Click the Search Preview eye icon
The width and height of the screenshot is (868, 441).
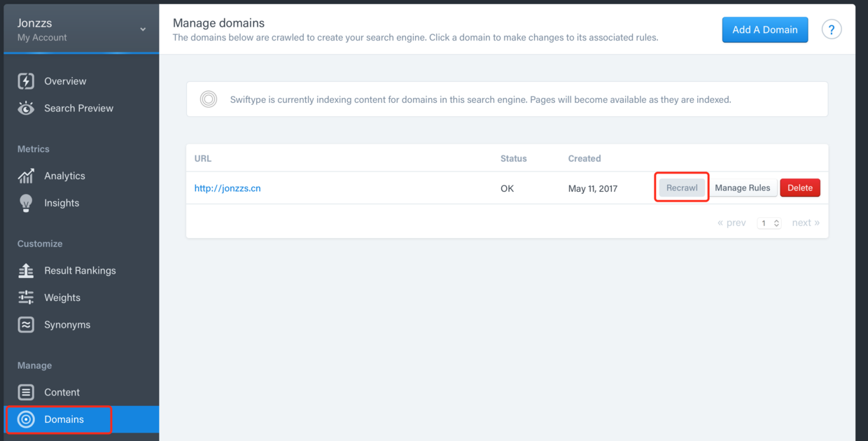26,108
